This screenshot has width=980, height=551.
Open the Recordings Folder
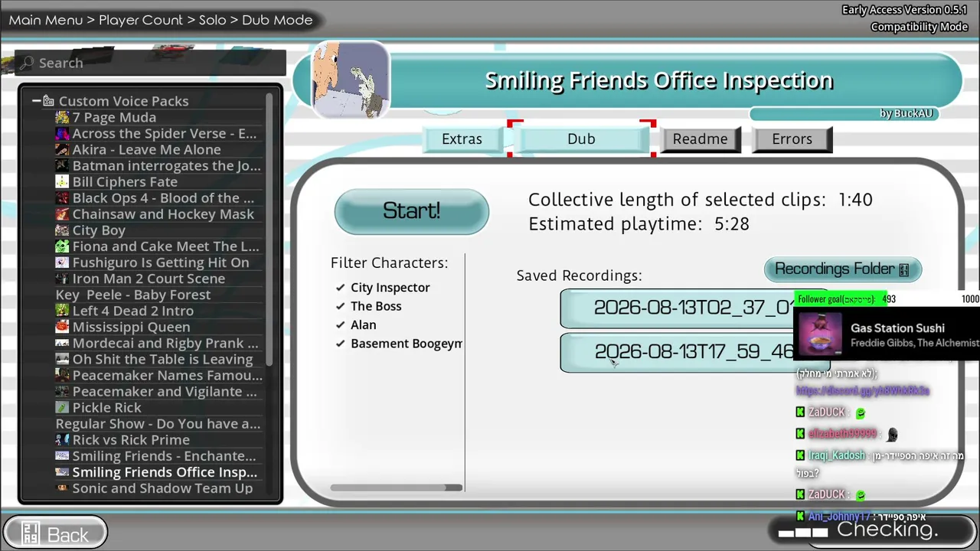(843, 269)
